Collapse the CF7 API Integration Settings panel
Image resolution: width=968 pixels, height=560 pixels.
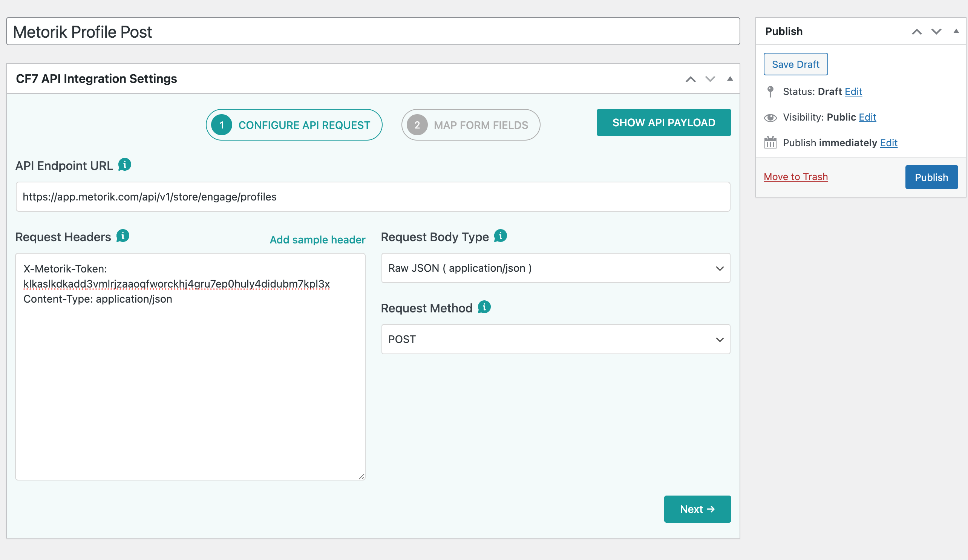(x=729, y=79)
